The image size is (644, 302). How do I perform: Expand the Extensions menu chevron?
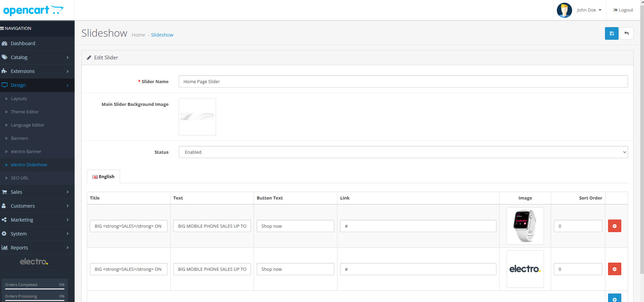(x=67, y=71)
